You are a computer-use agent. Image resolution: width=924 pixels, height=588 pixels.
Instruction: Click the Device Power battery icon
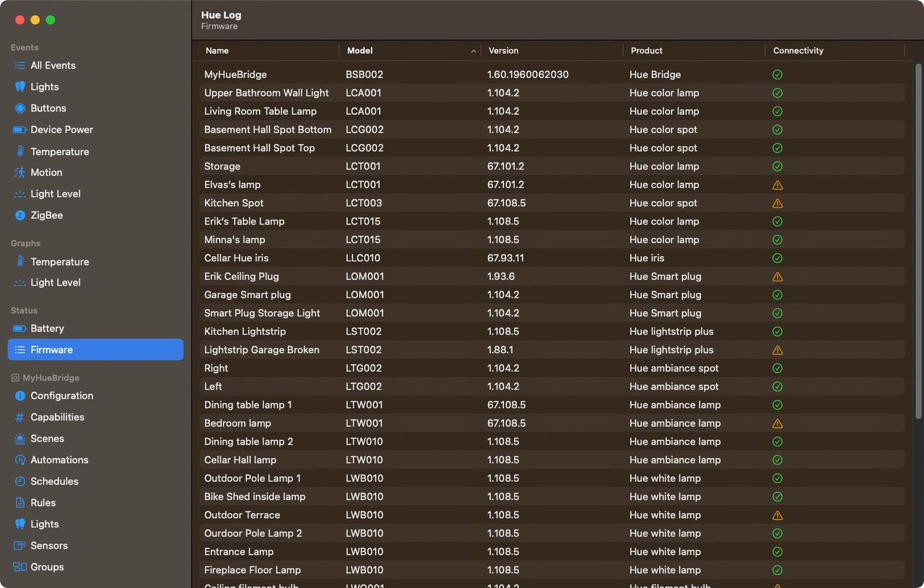(20, 130)
